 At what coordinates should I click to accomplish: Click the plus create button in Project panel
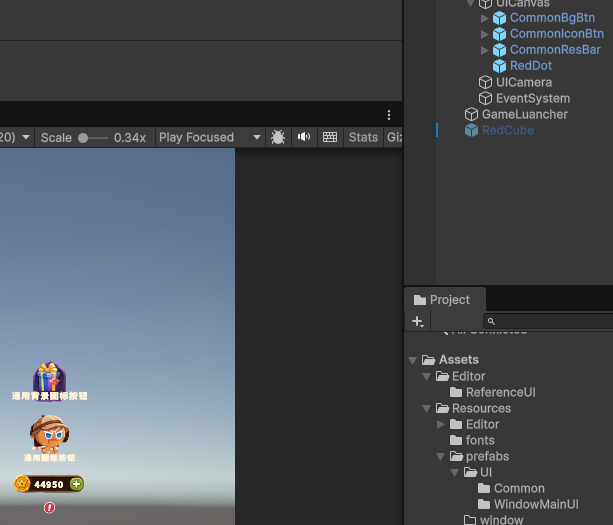click(418, 321)
